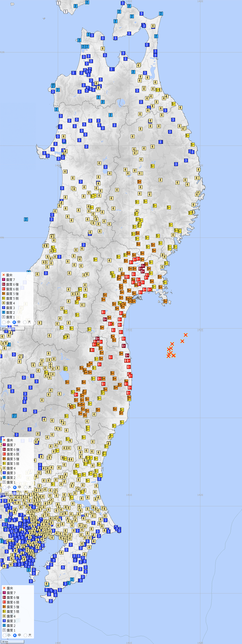242x644 pixels.
Task: Click the 震央 X icon in the bottom legend
Action: pyautogui.click(x=4, y=588)
